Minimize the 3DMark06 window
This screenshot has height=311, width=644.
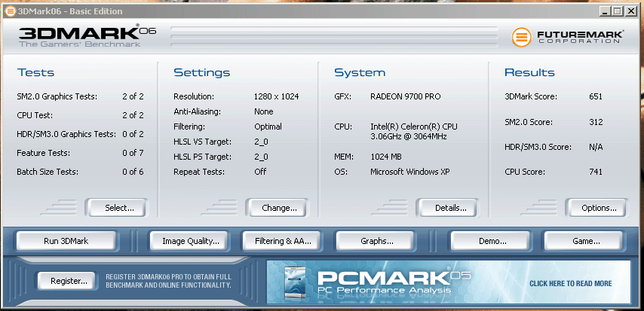tap(605, 11)
